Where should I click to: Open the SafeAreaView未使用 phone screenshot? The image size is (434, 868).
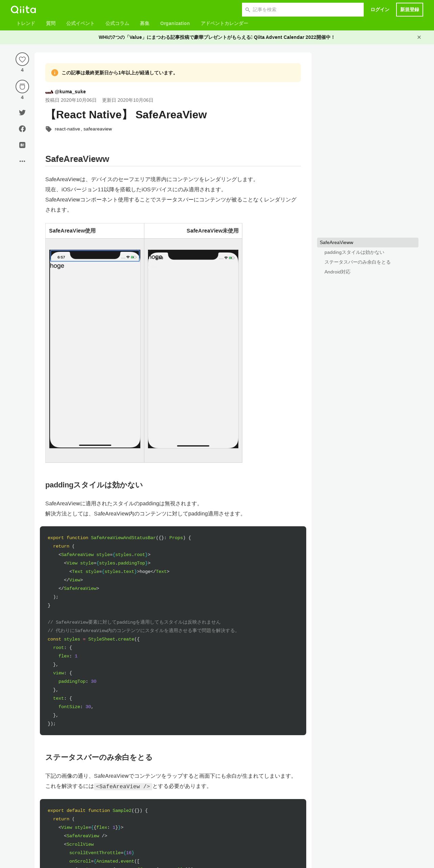pos(193,349)
